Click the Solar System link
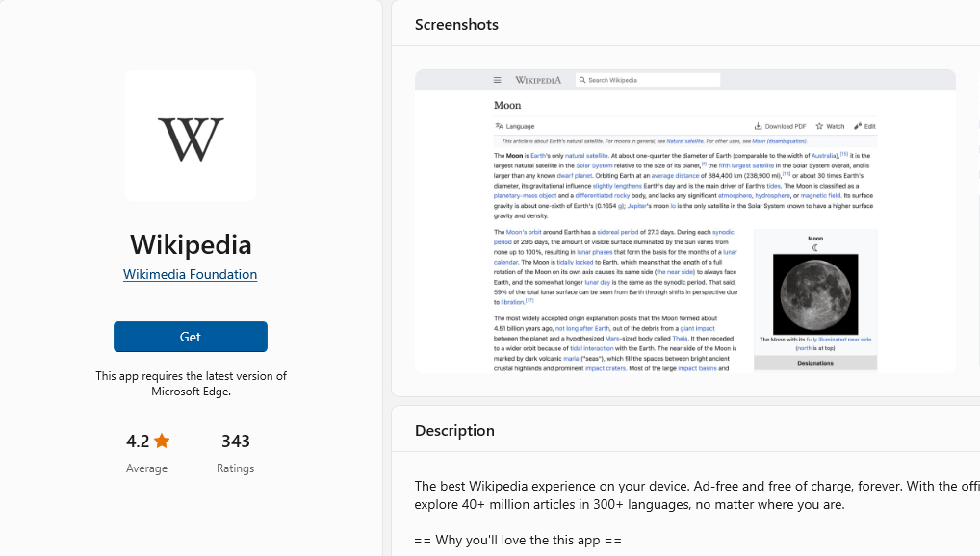 593,165
